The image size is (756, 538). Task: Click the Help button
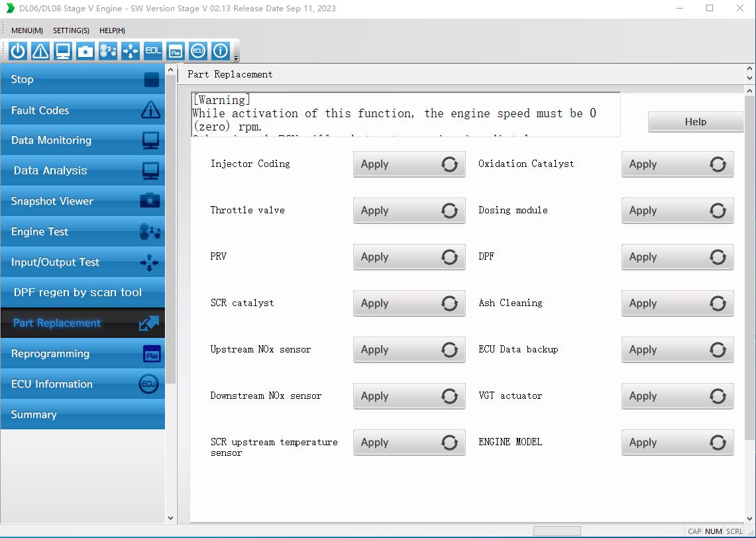tap(695, 122)
